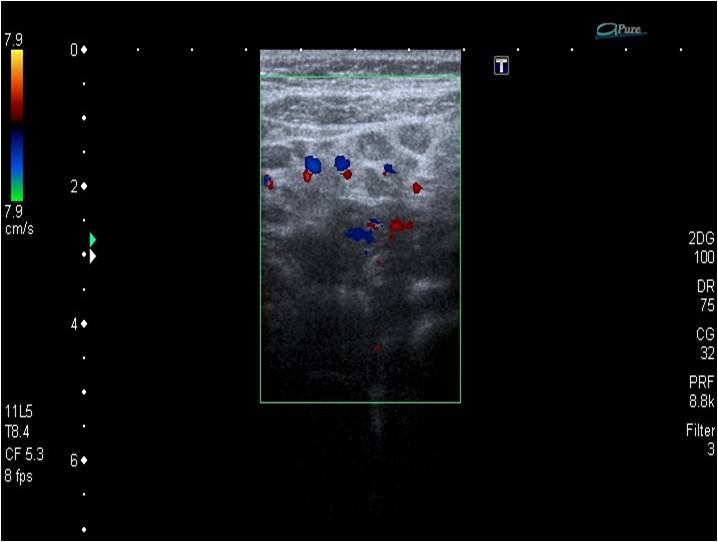Viewport: 718px width, 542px height.
Task: Click the Pure logo in top right
Action: click(621, 31)
